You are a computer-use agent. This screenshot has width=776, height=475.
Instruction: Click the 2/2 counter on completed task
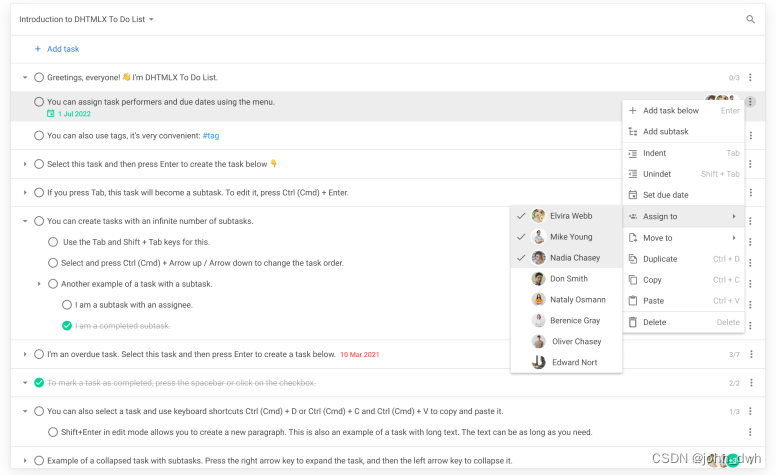pyautogui.click(x=734, y=383)
